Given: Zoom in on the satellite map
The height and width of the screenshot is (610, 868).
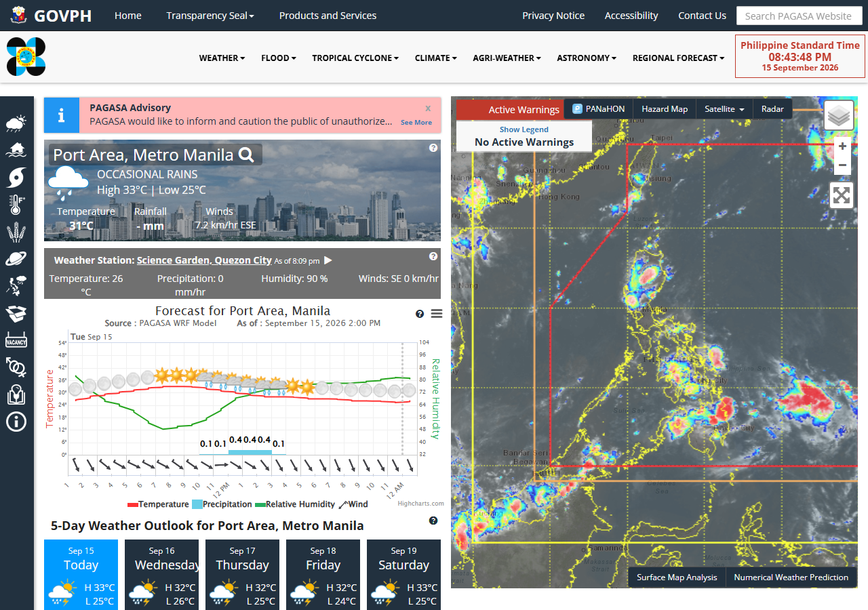Looking at the screenshot, I should click(842, 146).
